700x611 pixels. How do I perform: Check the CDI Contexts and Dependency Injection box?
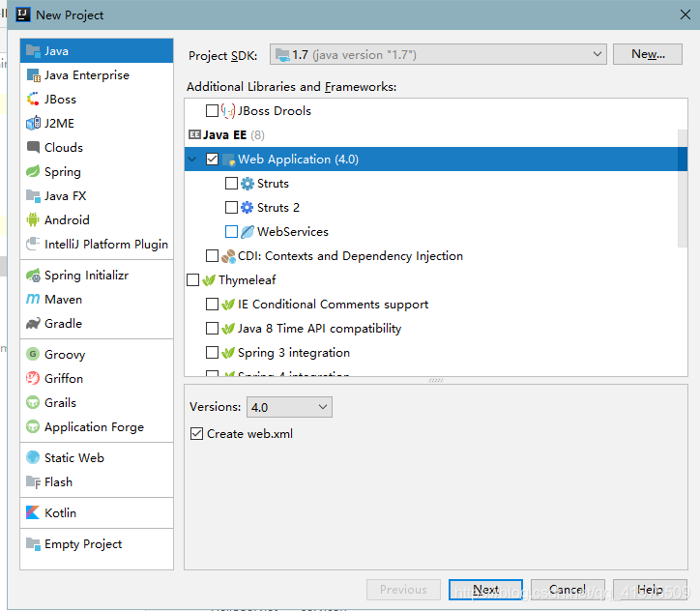pyautogui.click(x=212, y=256)
